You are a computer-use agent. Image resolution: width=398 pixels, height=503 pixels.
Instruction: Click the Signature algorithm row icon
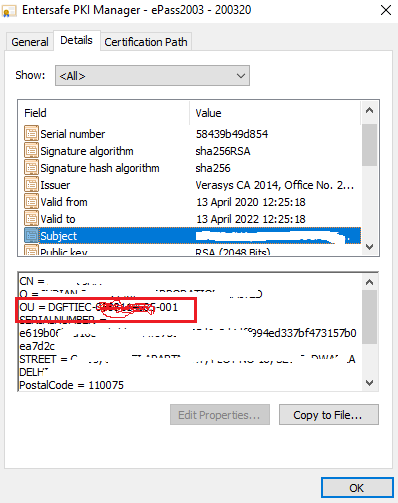(31, 151)
